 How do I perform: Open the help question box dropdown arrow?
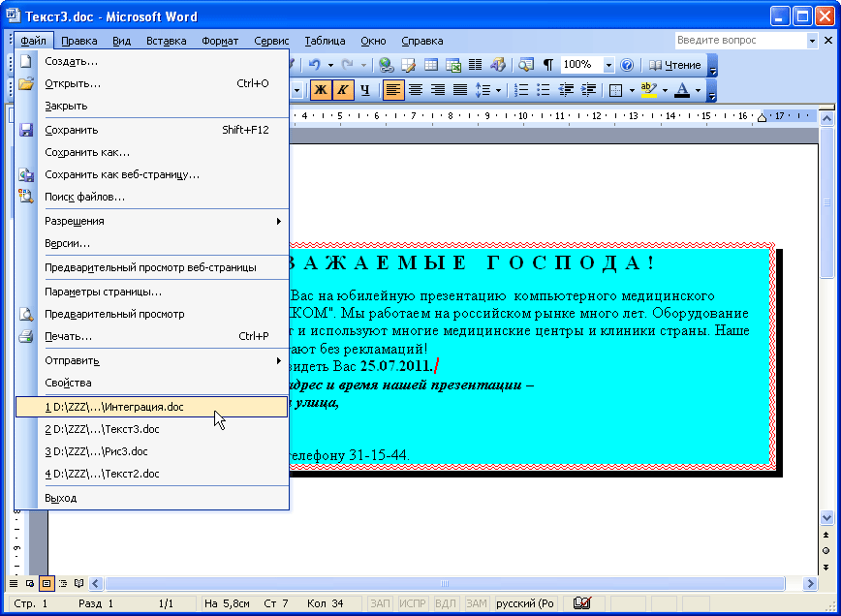(812, 41)
